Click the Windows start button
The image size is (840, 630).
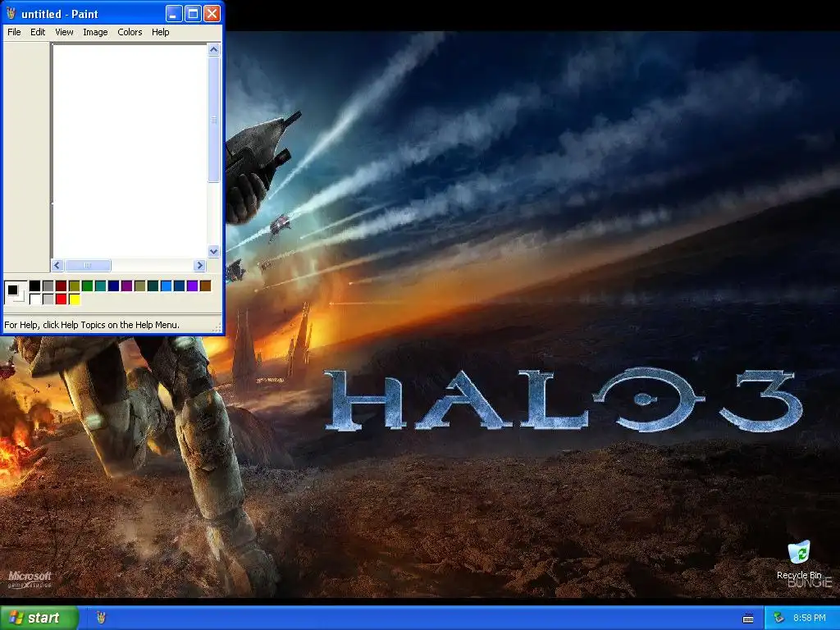(39, 618)
